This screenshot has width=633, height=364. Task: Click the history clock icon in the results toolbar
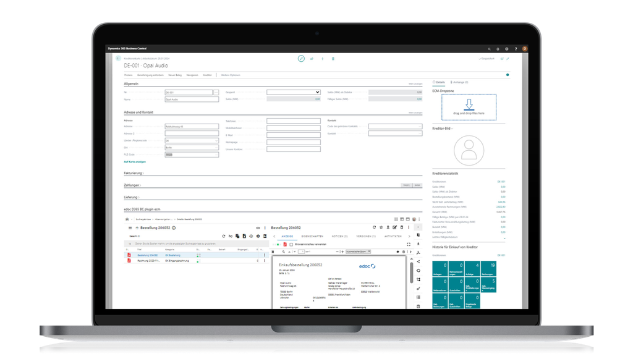(251, 236)
